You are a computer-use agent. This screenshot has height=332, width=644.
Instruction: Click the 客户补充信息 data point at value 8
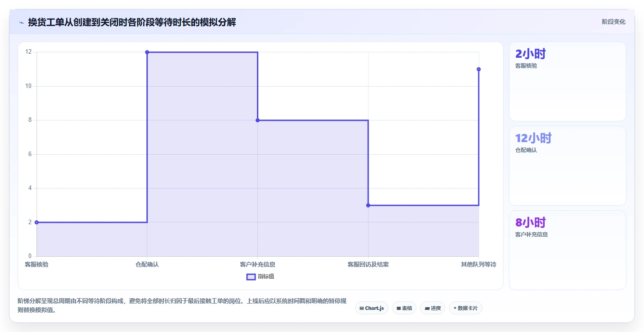(x=257, y=120)
